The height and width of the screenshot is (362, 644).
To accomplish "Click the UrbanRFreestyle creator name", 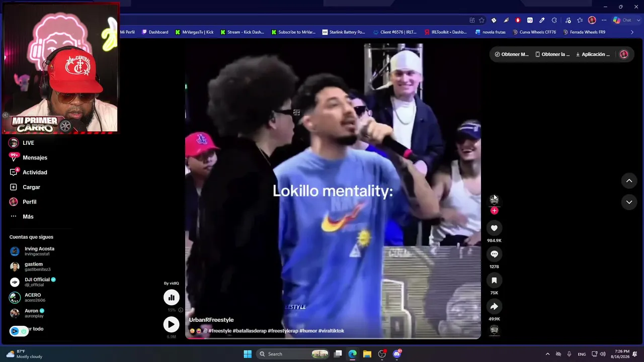I will (x=211, y=320).
